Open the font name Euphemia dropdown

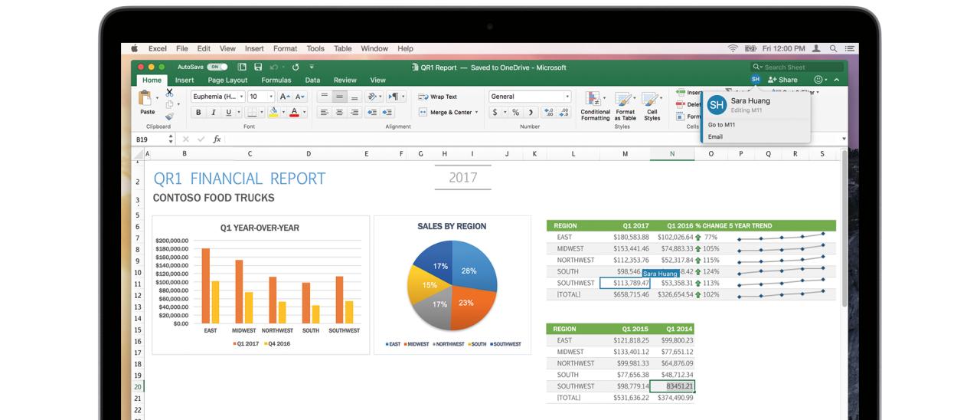241,97
